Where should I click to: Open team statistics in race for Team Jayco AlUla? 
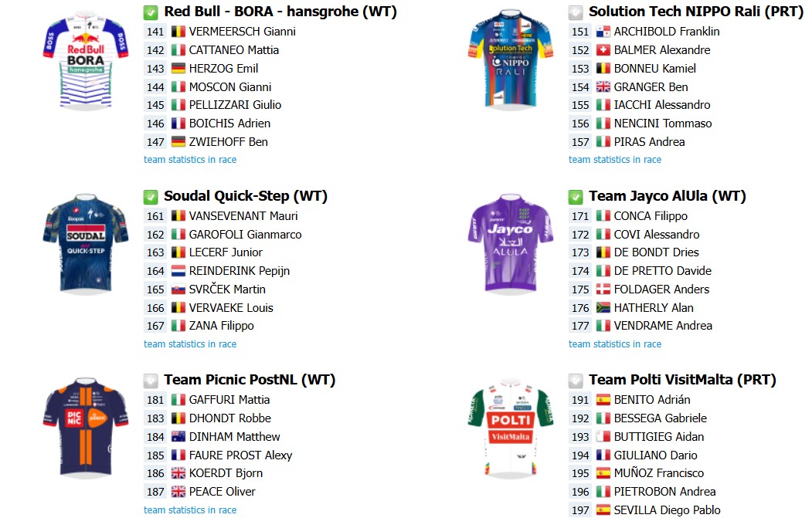[x=615, y=344]
